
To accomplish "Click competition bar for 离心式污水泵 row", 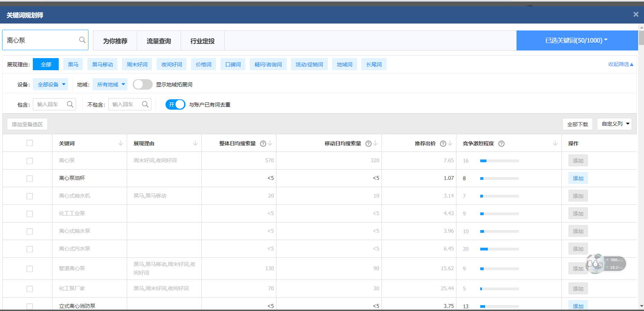I will point(500,249).
